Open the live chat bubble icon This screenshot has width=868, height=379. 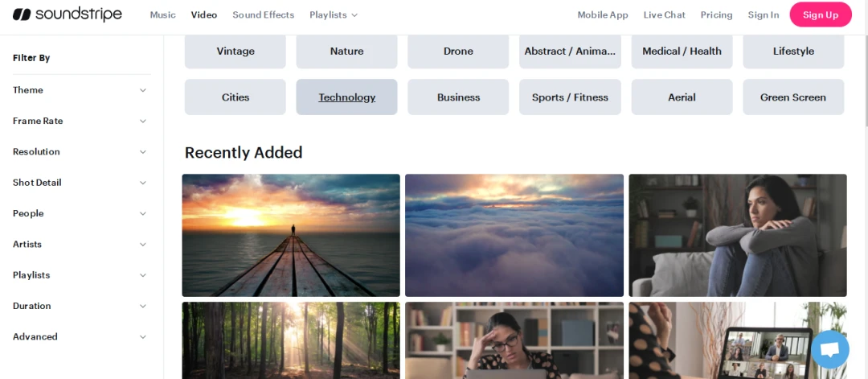point(829,349)
